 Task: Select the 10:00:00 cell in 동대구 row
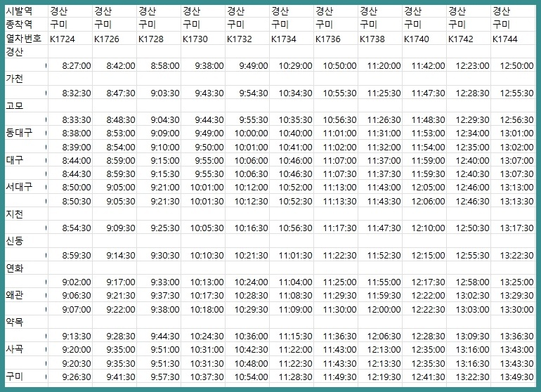(247, 133)
